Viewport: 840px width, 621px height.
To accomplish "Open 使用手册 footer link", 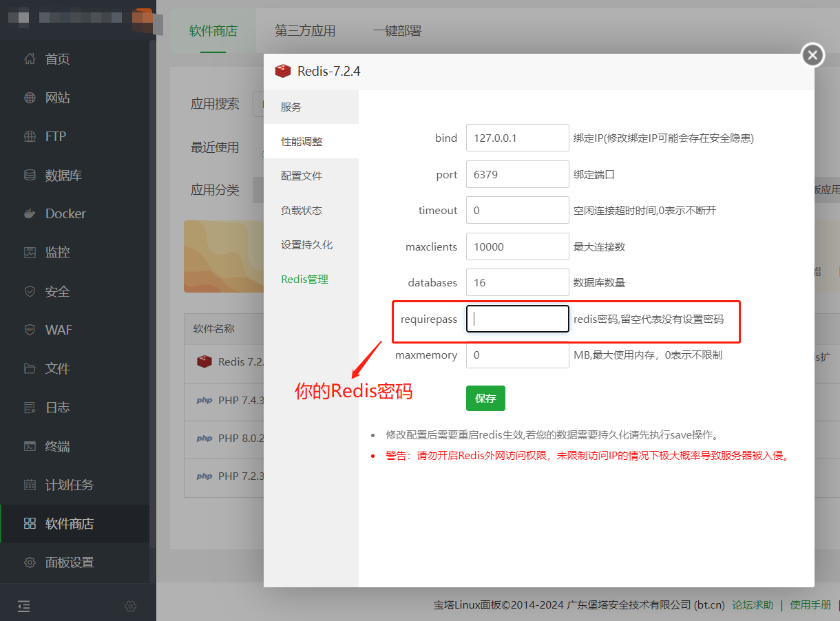I will [810, 604].
